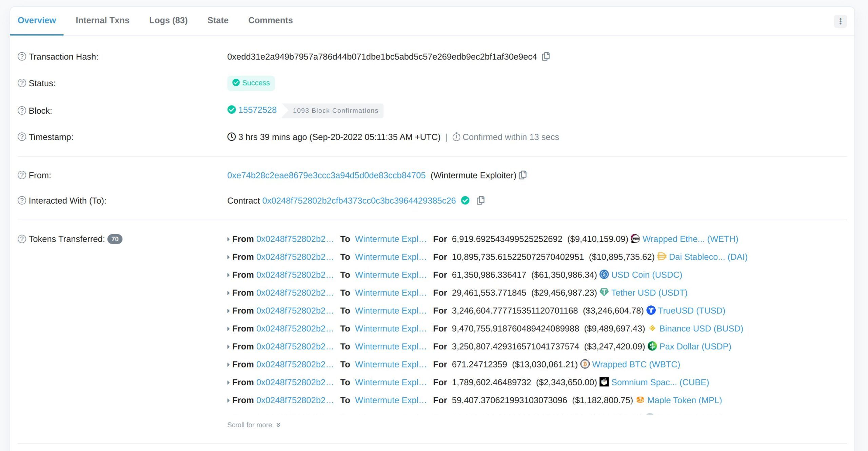The image size is (868, 451).
Task: Copy the Interacted With contract address
Action: [480, 201]
